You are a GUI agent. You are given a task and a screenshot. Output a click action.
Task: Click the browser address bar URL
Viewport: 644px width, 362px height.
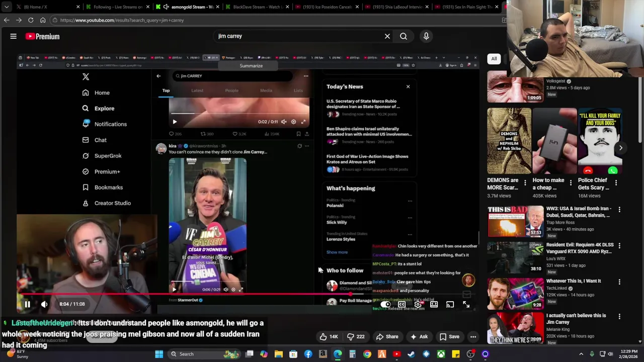click(122, 20)
